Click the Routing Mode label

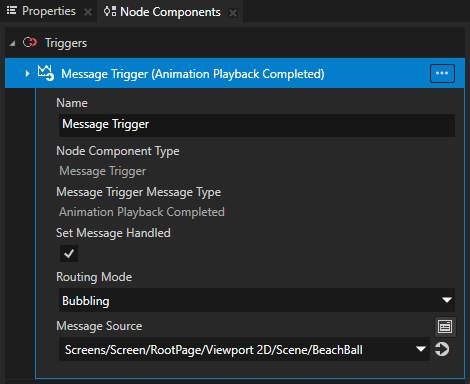pos(94,277)
